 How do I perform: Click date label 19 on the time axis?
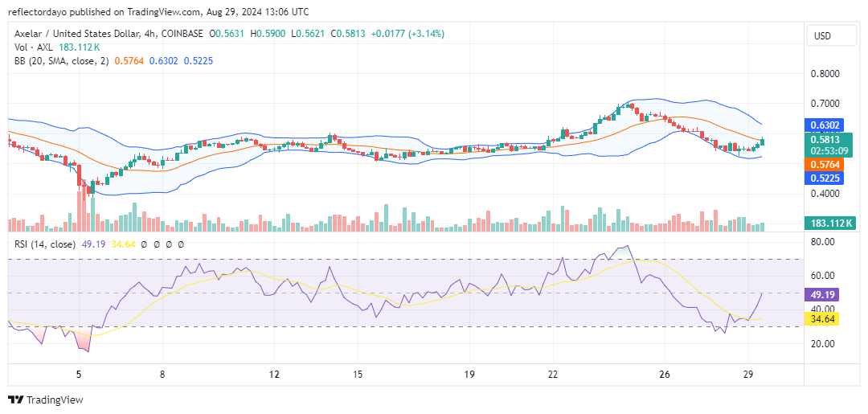(469, 374)
